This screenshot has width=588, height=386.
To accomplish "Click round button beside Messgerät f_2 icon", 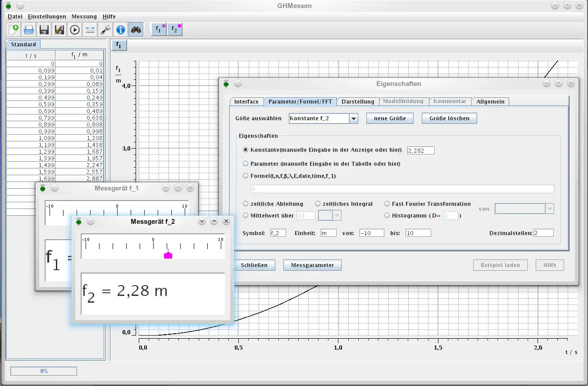I will [91, 221].
